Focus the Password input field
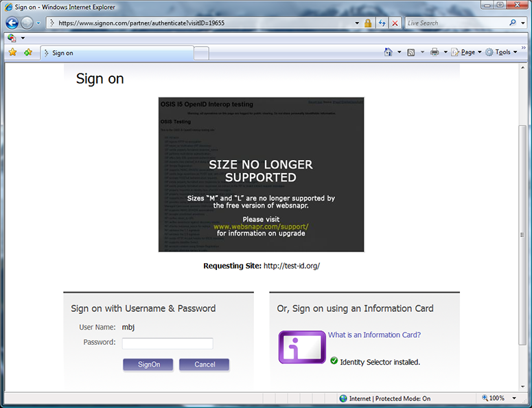The width and height of the screenshot is (532, 408). pyautogui.click(x=167, y=343)
